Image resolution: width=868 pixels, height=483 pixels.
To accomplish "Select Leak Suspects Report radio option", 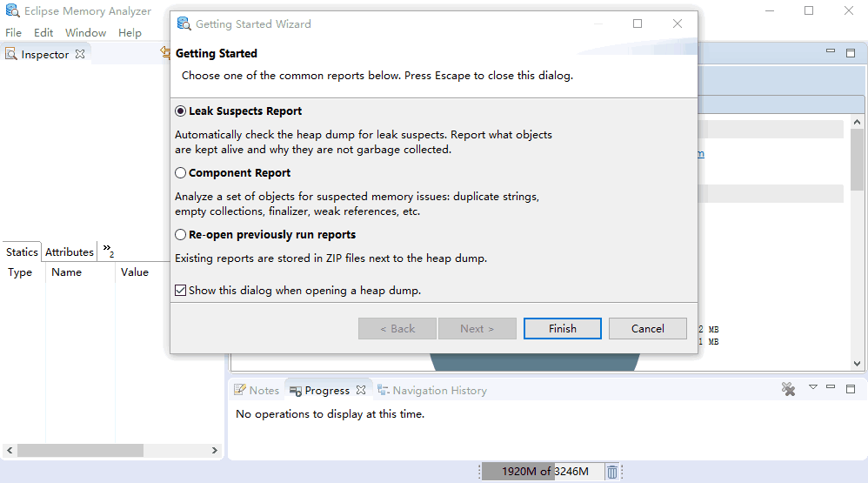I will (238, 111).
